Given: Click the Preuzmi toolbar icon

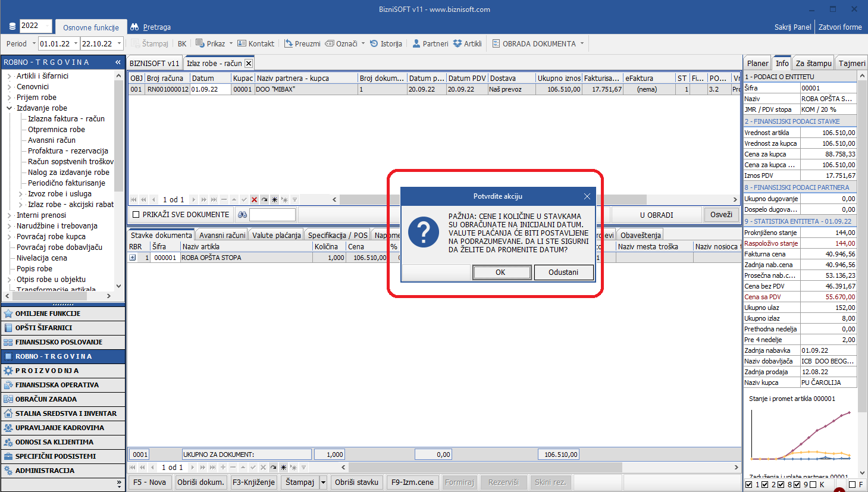Looking at the screenshot, I should pyautogui.click(x=289, y=43).
